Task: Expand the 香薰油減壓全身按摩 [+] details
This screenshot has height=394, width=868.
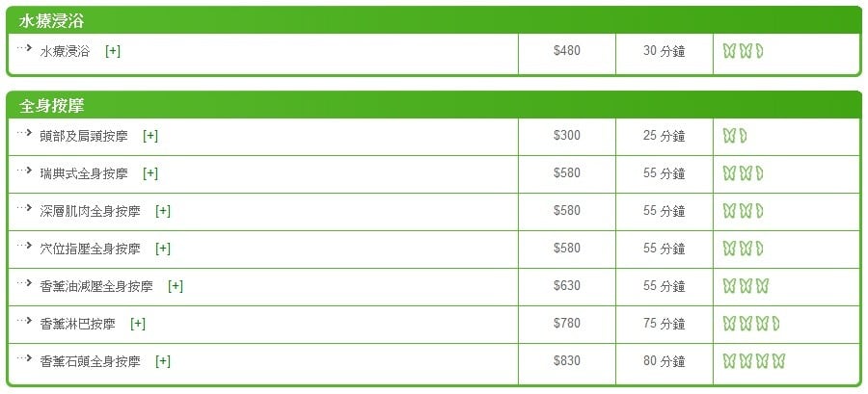Action: pos(176,286)
